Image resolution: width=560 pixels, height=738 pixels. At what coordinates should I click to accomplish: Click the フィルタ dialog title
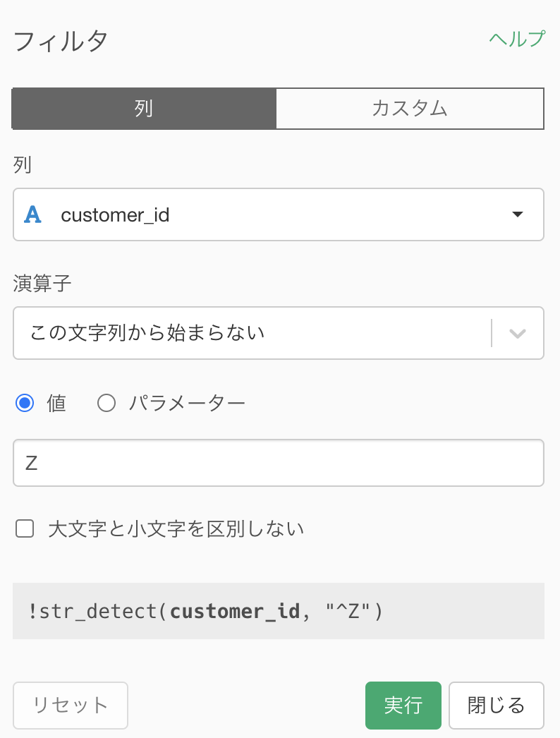click(61, 41)
